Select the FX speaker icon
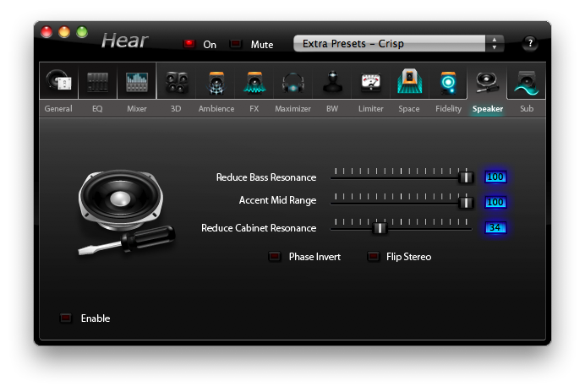This screenshot has width=585, height=392. (x=254, y=82)
